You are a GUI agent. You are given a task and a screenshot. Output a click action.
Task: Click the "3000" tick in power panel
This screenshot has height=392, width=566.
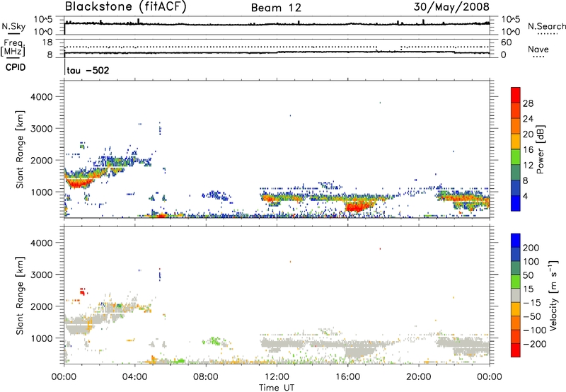tap(42, 129)
